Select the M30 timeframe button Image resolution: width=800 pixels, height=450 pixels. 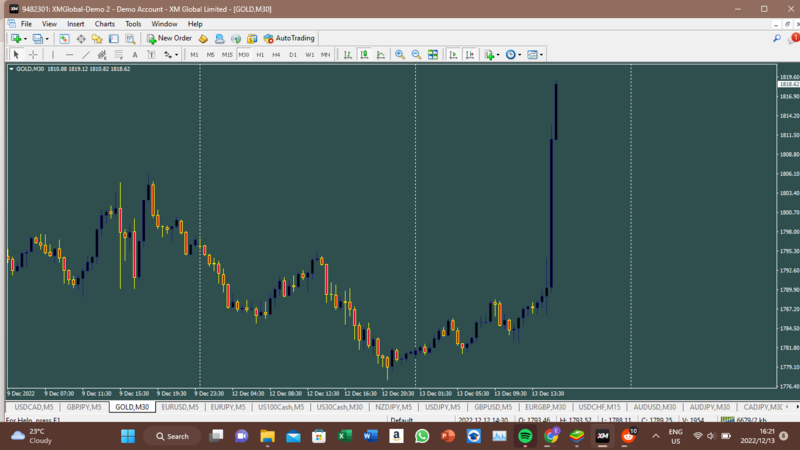244,55
